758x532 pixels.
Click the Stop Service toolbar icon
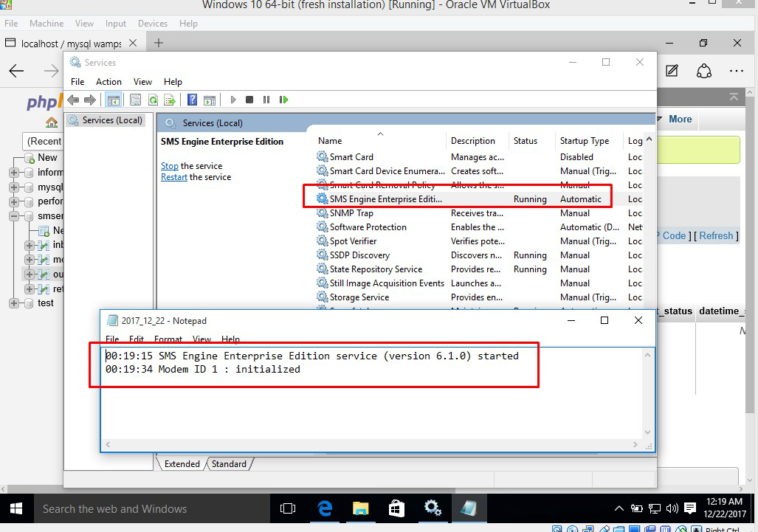pos(249,100)
